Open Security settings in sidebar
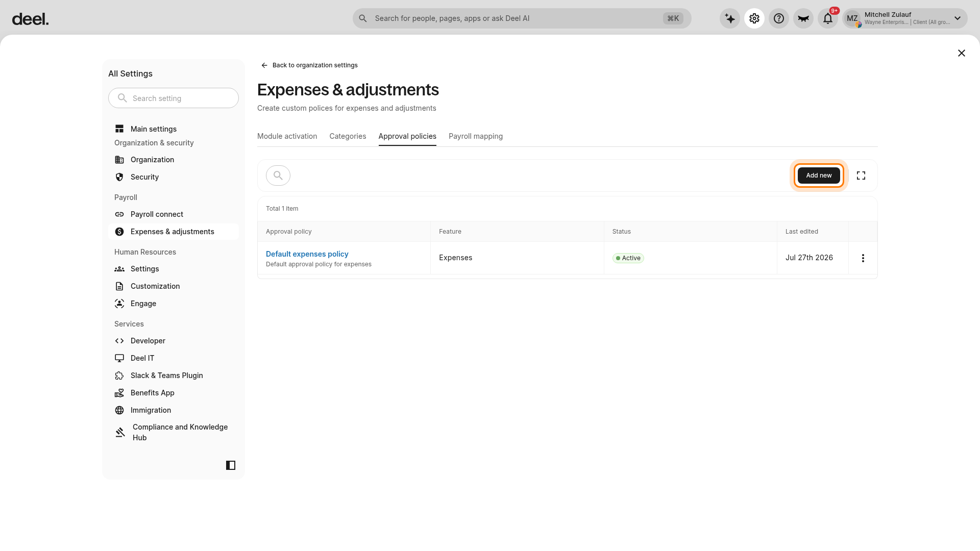 pos(174,177)
